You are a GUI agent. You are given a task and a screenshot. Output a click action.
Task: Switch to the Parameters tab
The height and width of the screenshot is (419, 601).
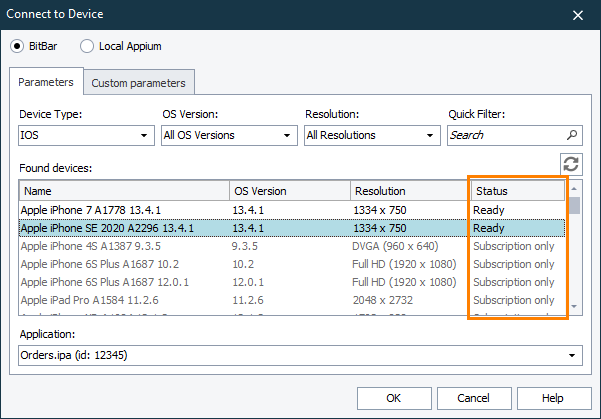click(x=46, y=81)
